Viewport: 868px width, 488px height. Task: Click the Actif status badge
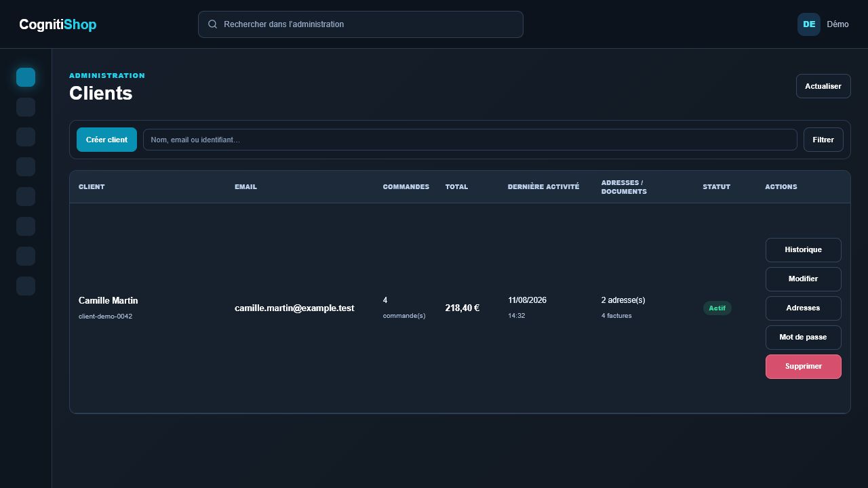(717, 308)
